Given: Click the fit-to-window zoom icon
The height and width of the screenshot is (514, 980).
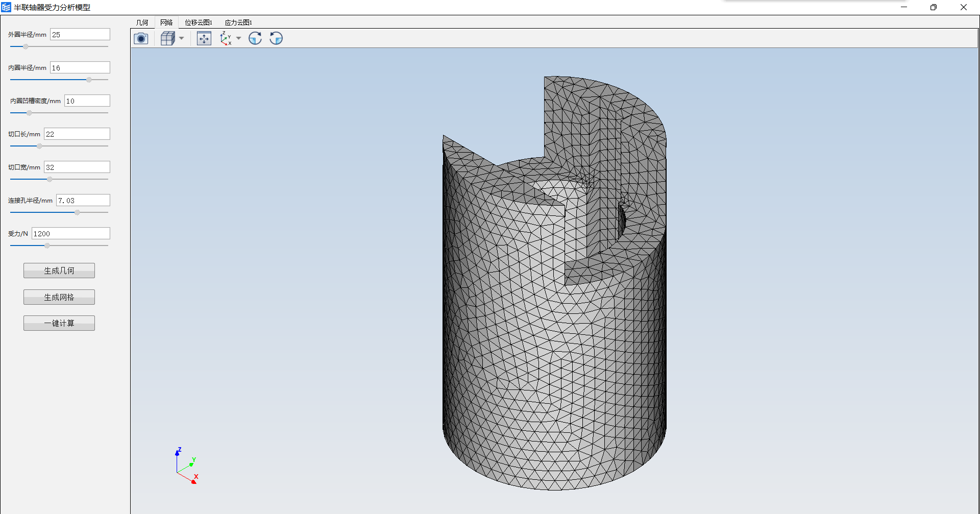Looking at the screenshot, I should 204,38.
